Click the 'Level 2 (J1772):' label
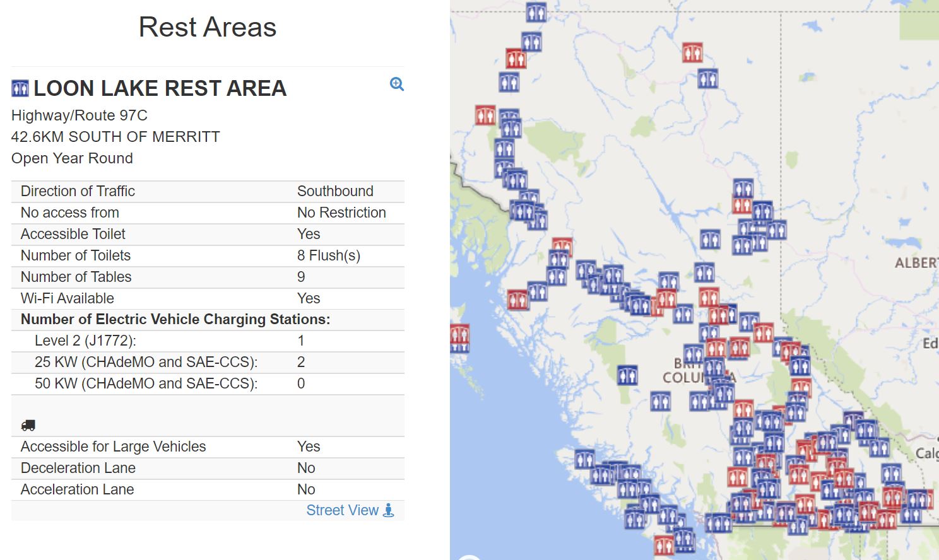 point(85,341)
